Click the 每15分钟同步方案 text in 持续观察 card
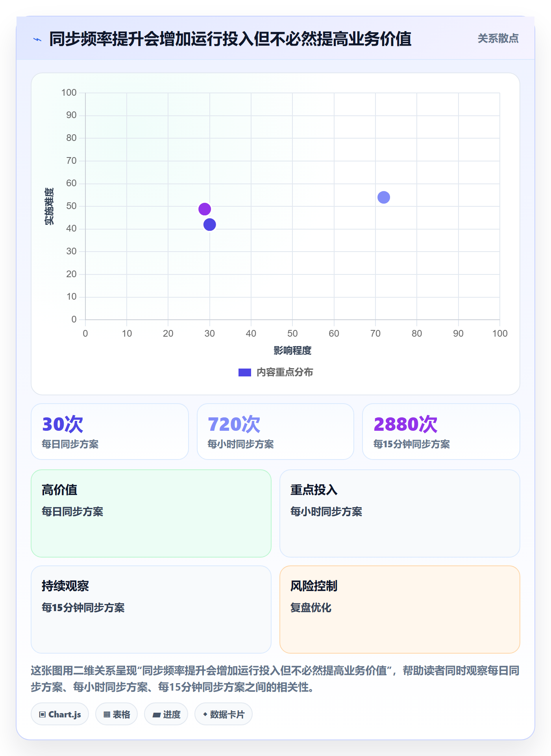551x756 pixels. (83, 608)
